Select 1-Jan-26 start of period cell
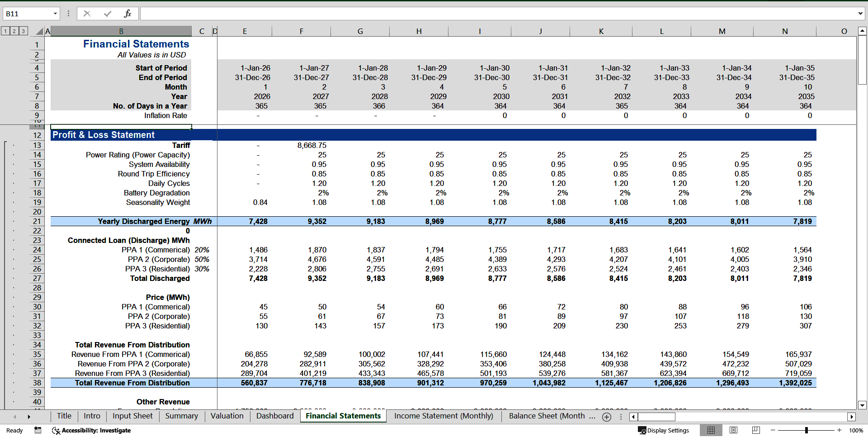The width and height of the screenshot is (868, 437). click(x=245, y=68)
